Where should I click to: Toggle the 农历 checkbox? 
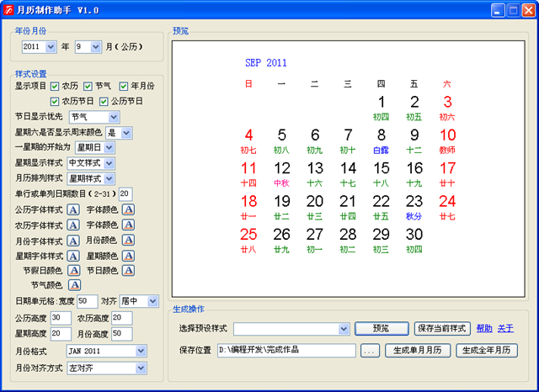pos(54,86)
